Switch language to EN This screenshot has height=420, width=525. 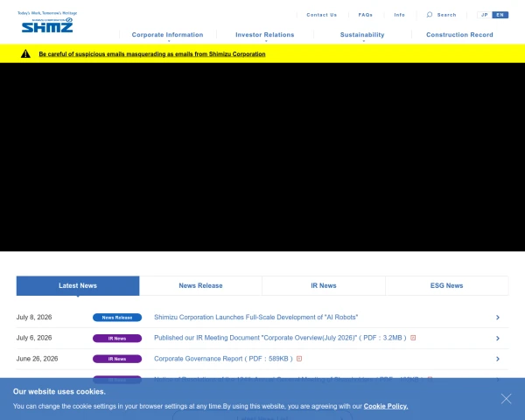coord(500,15)
